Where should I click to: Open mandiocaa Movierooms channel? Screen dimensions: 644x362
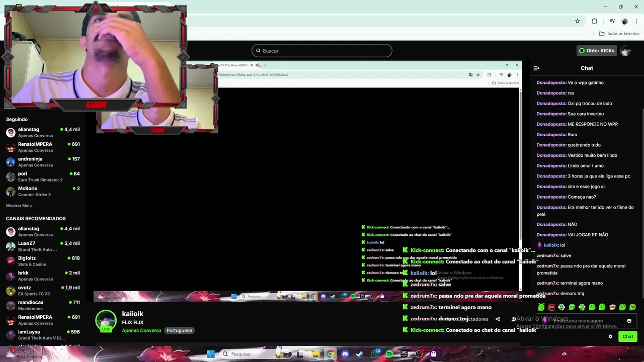click(x=43, y=305)
